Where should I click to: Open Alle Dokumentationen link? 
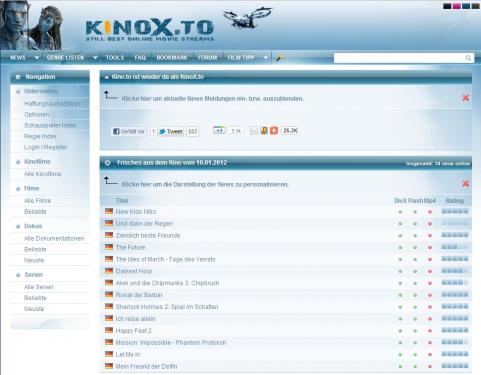pos(54,239)
